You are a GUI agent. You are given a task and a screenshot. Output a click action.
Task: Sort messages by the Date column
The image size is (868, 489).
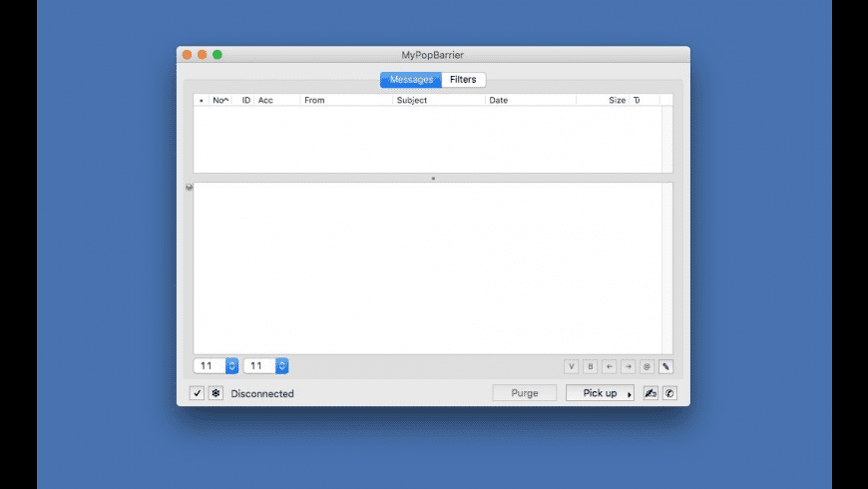531,100
